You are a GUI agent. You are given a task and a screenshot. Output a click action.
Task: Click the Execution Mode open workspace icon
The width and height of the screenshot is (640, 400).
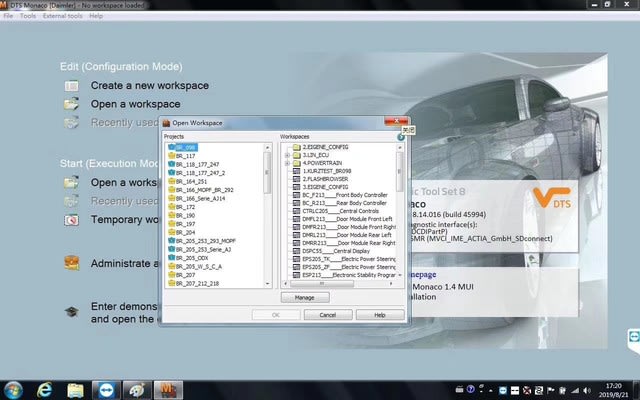pyautogui.click(x=71, y=182)
